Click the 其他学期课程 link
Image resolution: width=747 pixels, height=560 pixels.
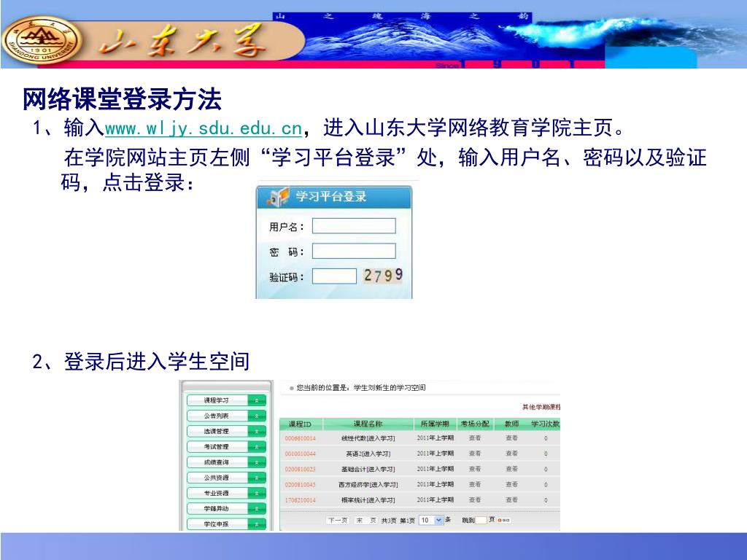point(541,407)
